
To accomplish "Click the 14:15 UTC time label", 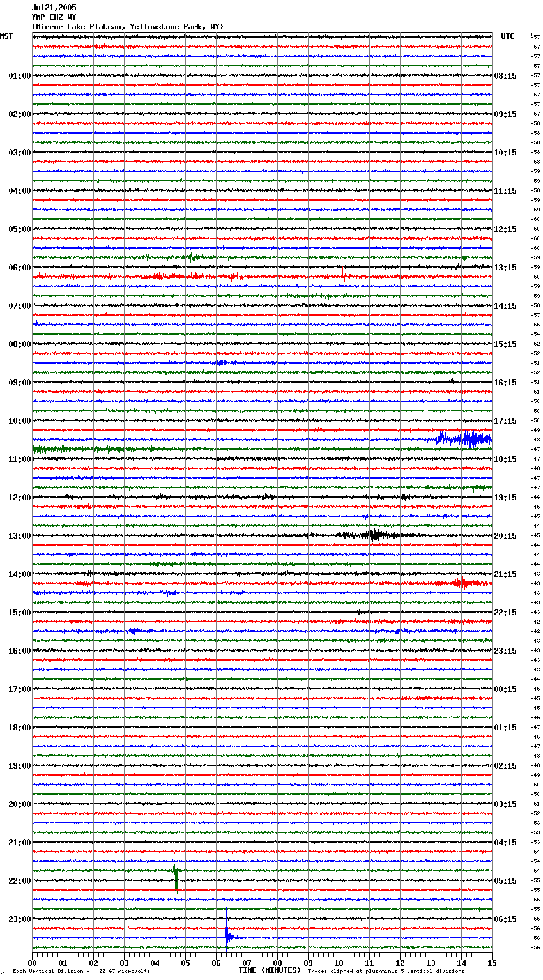I will click(505, 306).
